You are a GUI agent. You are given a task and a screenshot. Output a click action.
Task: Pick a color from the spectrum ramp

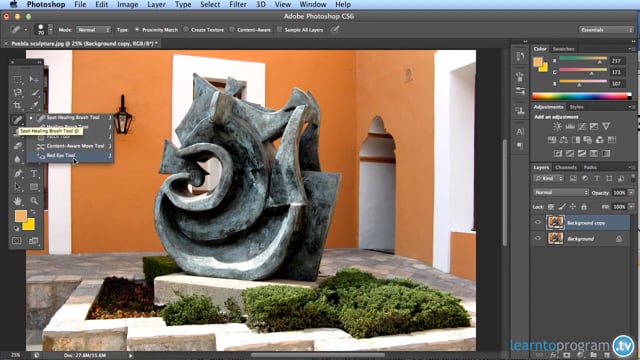pos(582,96)
